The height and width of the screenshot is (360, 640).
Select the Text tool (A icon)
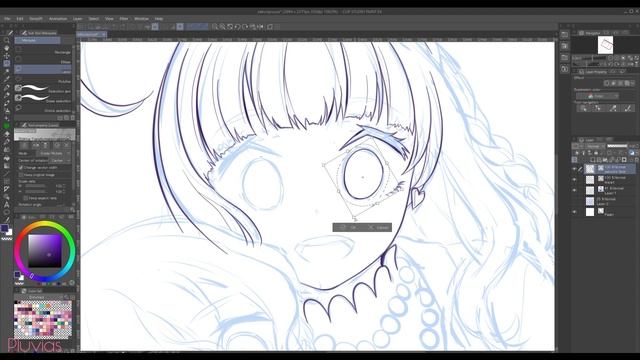pos(7,204)
